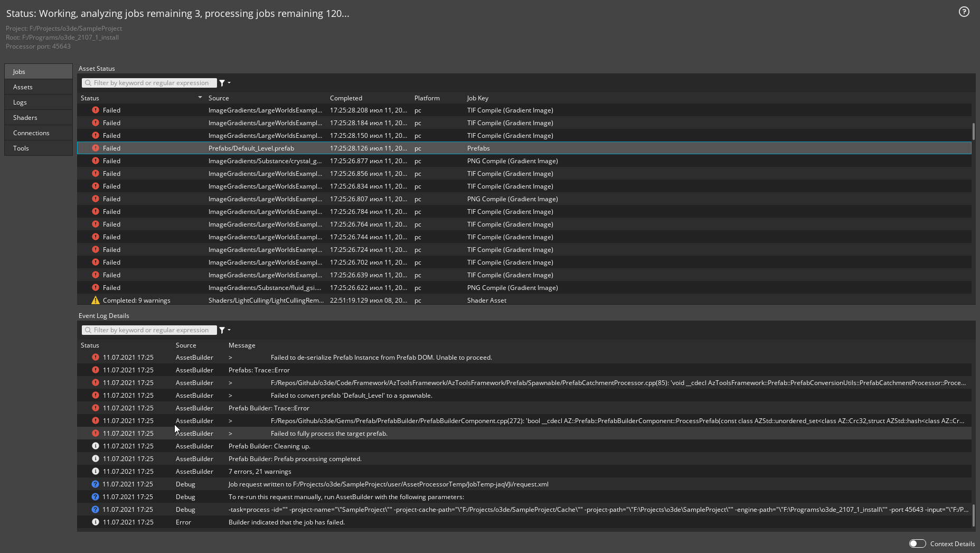Click the info icon beside '7 errors, 21 warnings'
The height and width of the screenshot is (553, 980).
point(96,471)
